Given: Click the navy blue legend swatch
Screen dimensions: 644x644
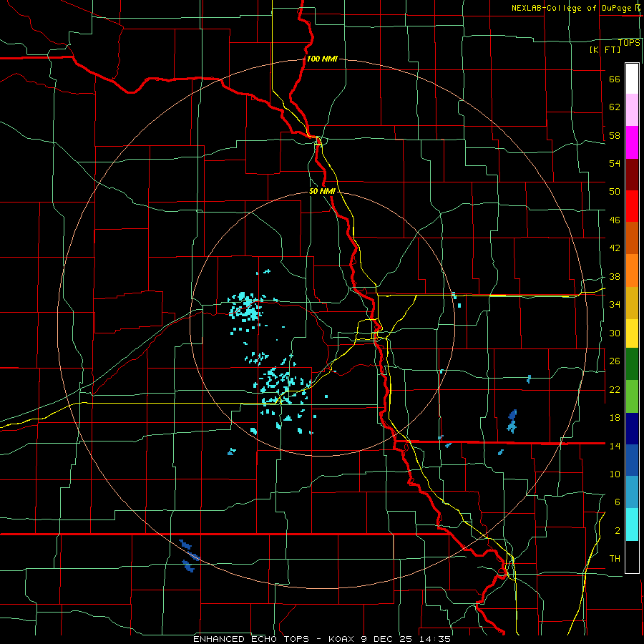Looking at the screenshot, I should click(632, 429).
